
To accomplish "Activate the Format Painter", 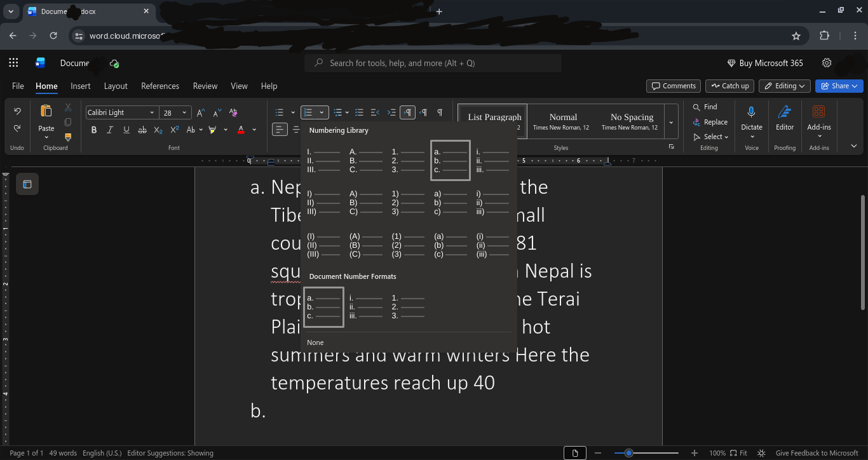I will point(67,137).
